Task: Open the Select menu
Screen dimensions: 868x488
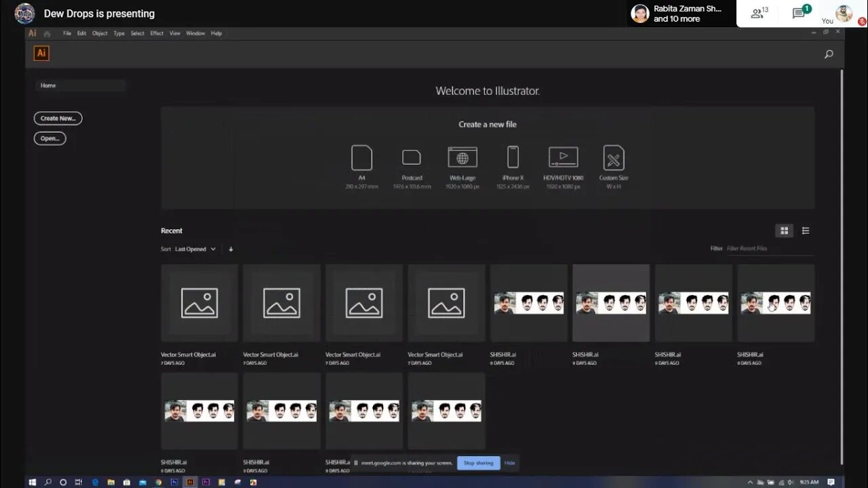Action: tap(137, 33)
